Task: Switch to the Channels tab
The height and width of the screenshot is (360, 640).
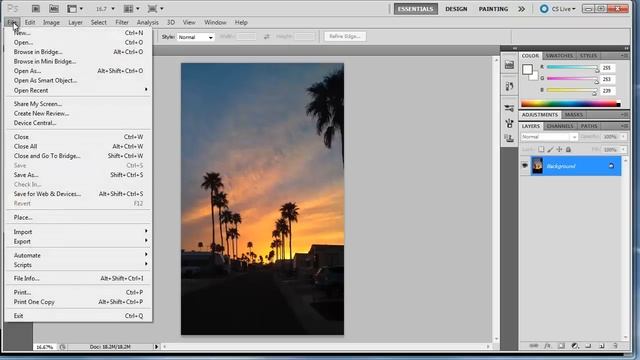Action: (x=560, y=126)
